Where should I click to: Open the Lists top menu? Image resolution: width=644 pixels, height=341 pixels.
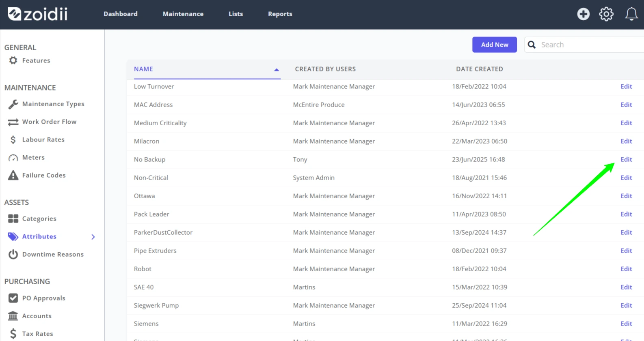tap(236, 14)
